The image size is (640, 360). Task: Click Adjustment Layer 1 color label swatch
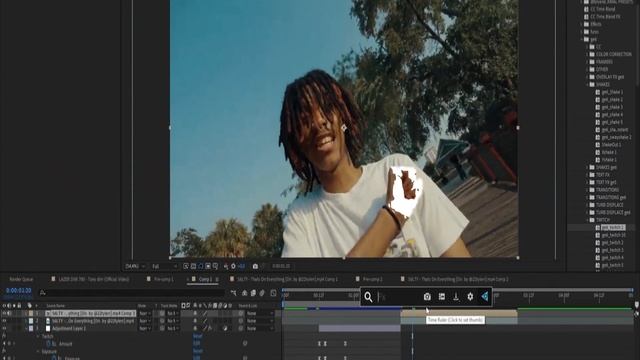pyautogui.click(x=31, y=328)
